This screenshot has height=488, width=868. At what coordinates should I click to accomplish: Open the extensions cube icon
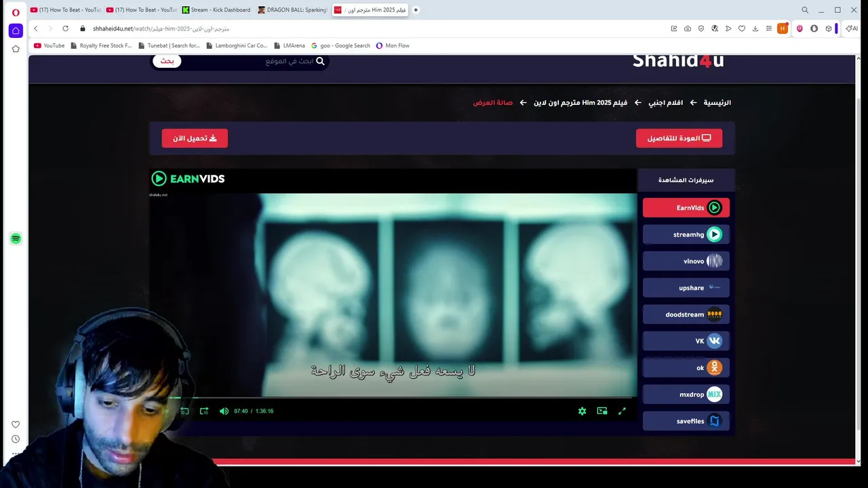click(x=828, y=28)
